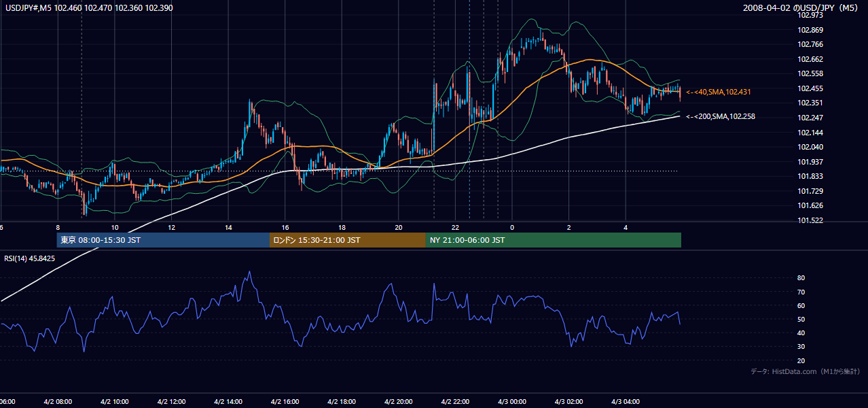Click RSI scale value 20

[x=801, y=360]
